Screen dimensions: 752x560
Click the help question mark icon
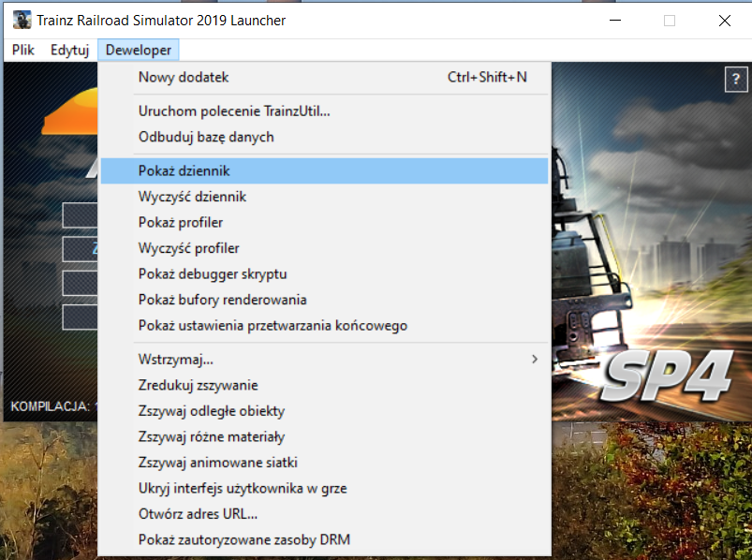[733, 81]
